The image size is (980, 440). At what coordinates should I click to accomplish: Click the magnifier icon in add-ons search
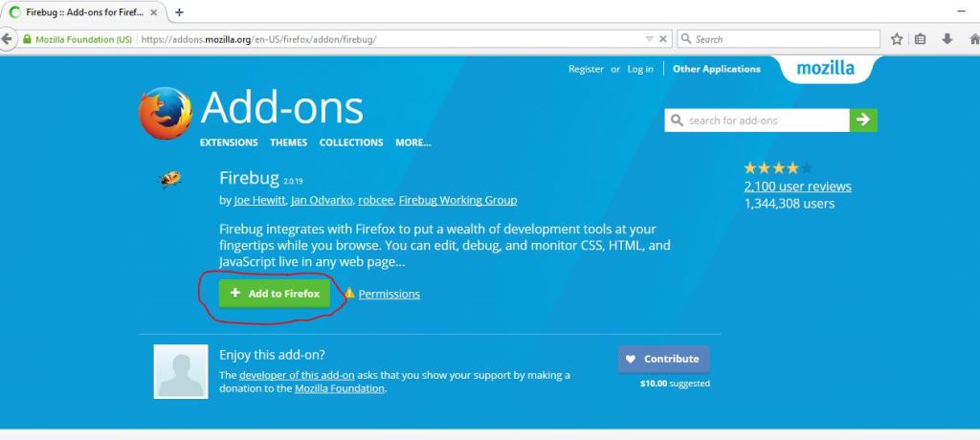[677, 120]
